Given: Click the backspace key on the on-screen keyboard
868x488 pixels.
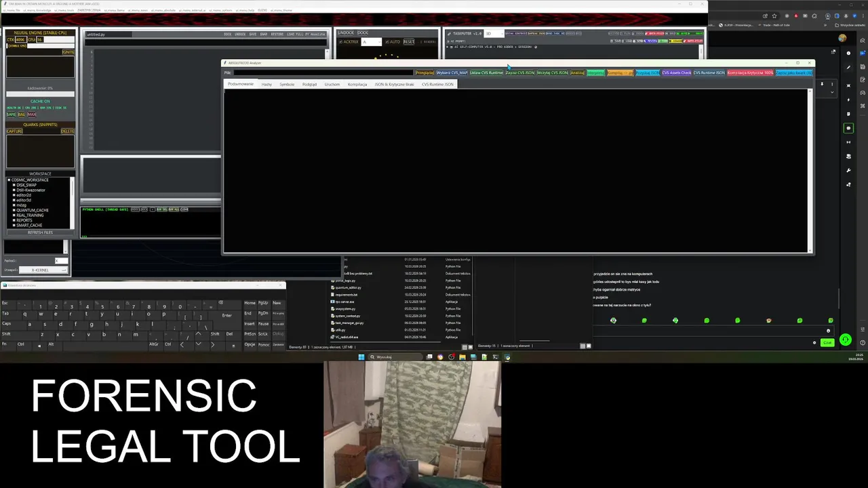Looking at the screenshot, I should 229,304.
